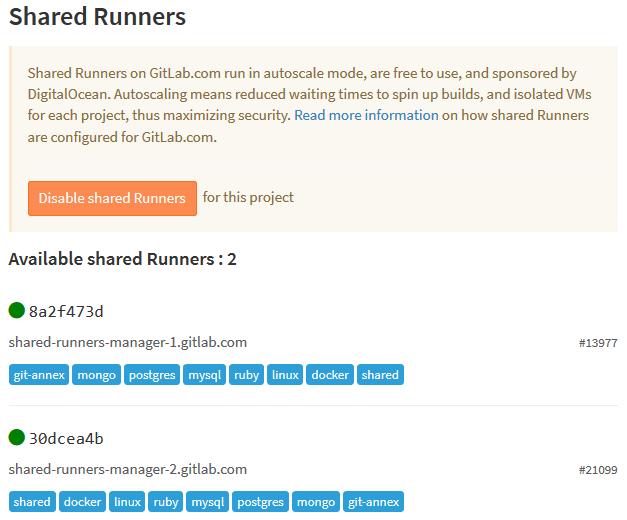The height and width of the screenshot is (520, 627).
Task: Click ruby tag on runner 30dcea4b
Action: tap(166, 502)
